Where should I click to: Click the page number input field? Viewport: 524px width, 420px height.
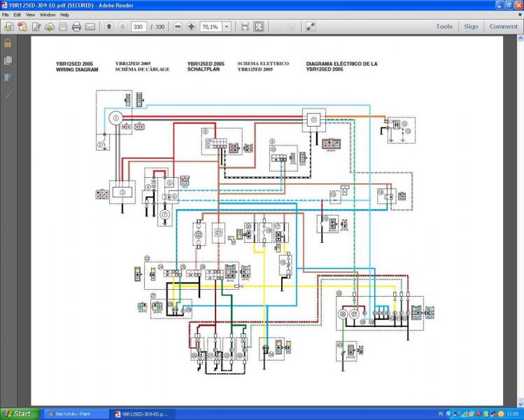pyautogui.click(x=138, y=27)
